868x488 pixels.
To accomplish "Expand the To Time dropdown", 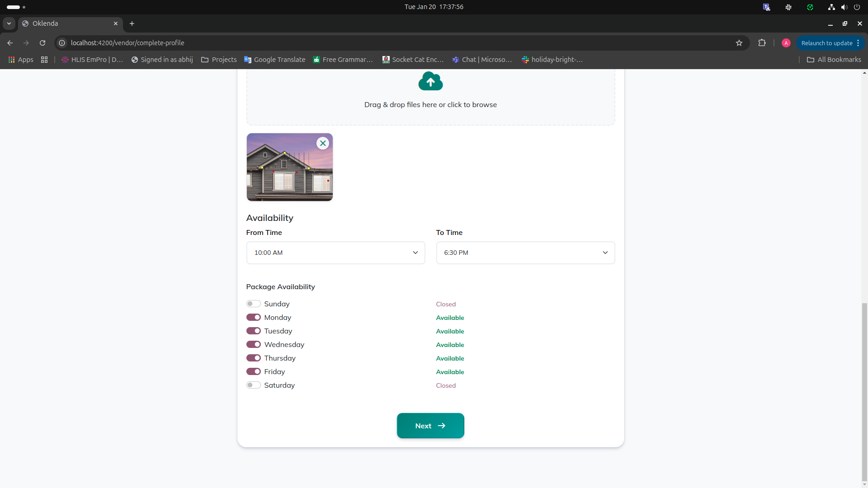I will coord(525,253).
